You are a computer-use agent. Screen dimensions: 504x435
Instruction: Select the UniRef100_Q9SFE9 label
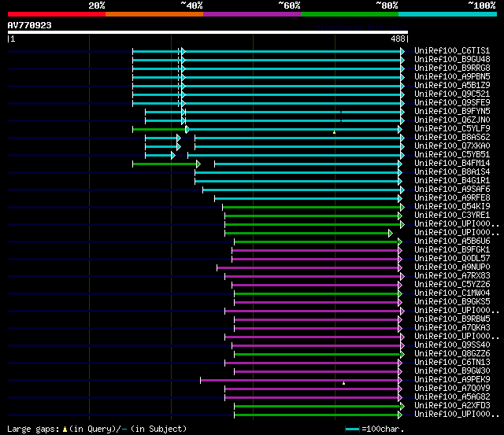pyautogui.click(x=452, y=103)
